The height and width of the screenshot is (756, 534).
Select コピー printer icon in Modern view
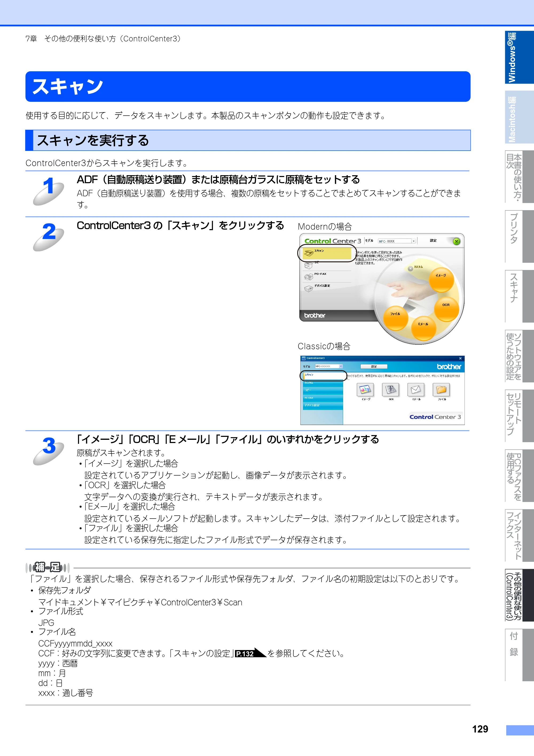[308, 265]
